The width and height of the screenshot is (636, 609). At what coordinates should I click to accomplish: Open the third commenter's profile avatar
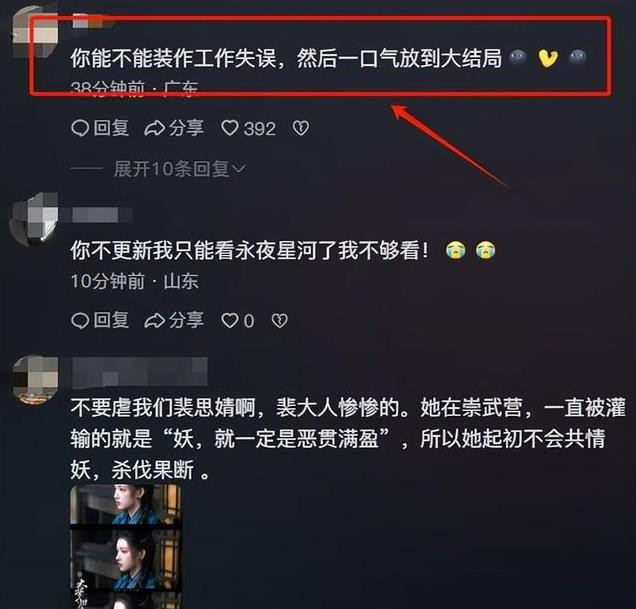pyautogui.click(x=35, y=380)
